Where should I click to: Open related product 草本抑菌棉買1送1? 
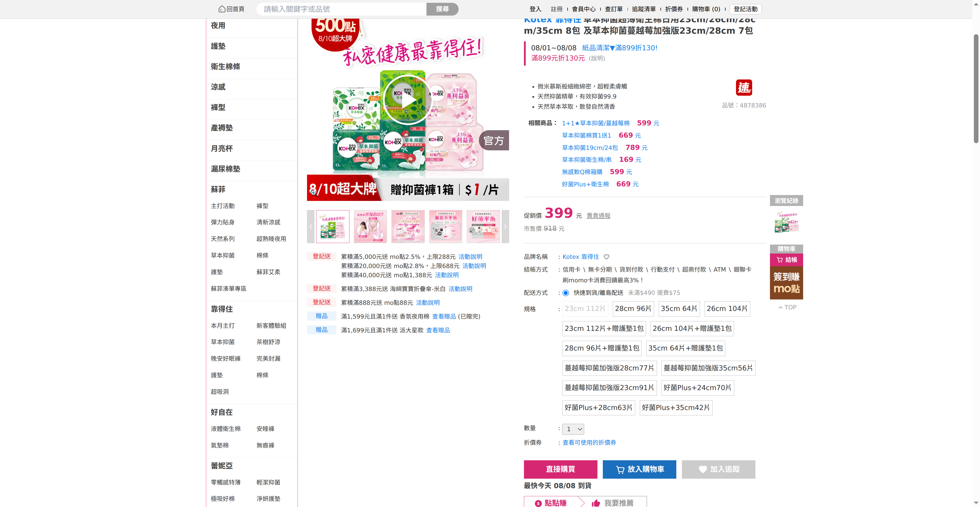pos(587,136)
